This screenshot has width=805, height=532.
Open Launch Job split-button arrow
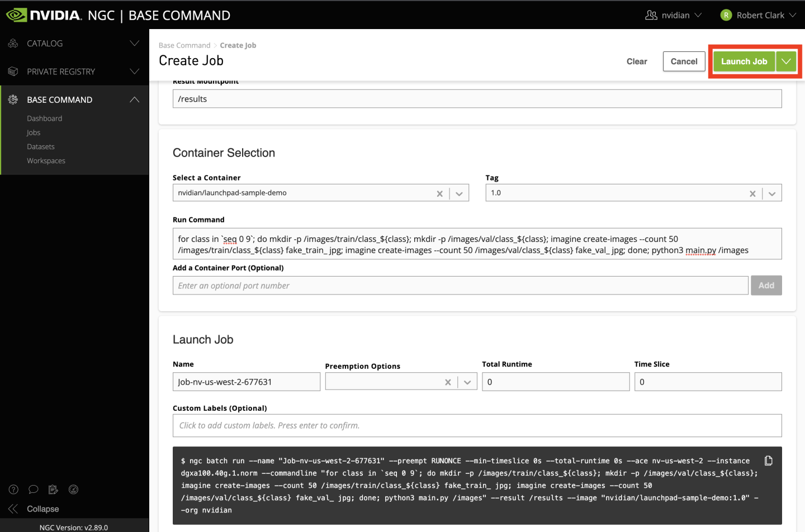tap(786, 61)
